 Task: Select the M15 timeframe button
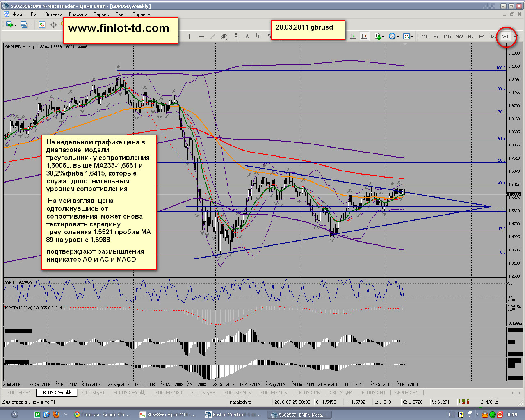[x=447, y=36]
